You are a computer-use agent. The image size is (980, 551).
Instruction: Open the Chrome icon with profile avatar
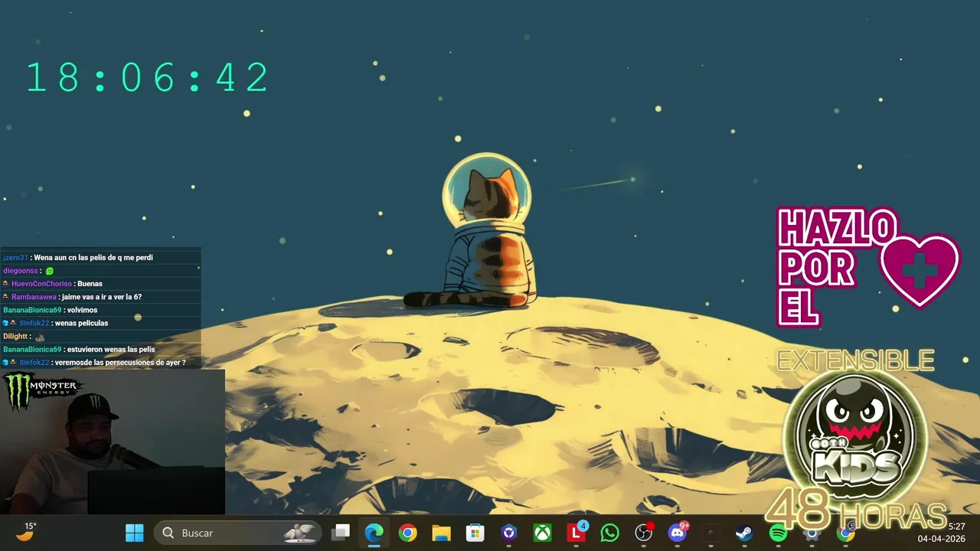(x=845, y=533)
